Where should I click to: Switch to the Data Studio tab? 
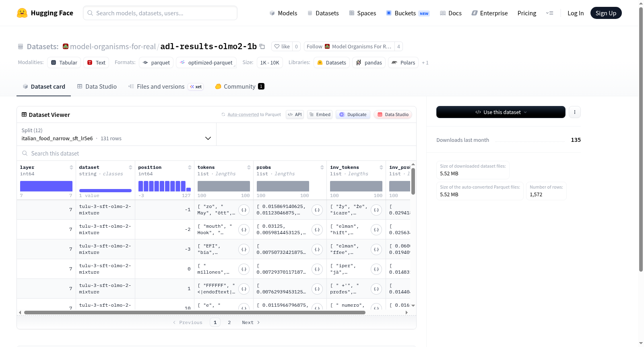pyautogui.click(x=97, y=86)
